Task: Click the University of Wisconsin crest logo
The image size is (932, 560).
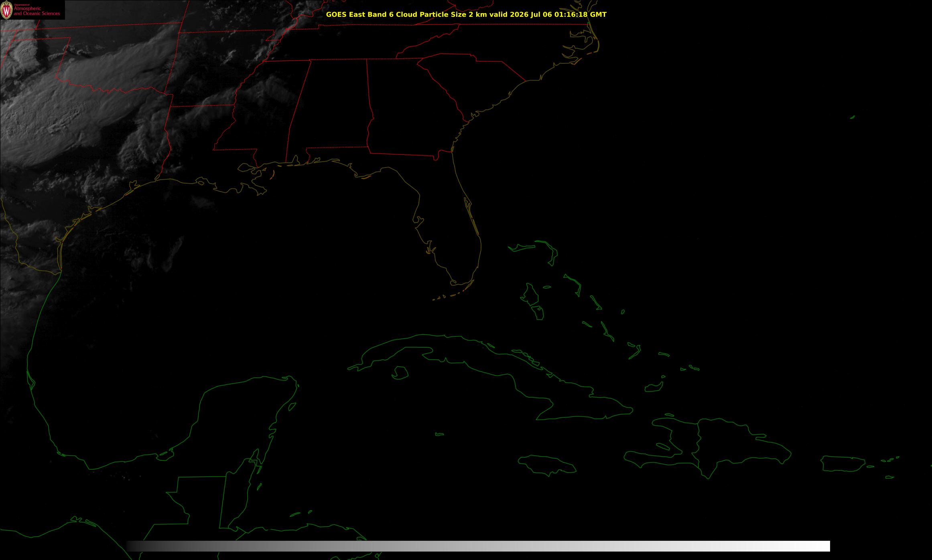Action: tap(7, 10)
